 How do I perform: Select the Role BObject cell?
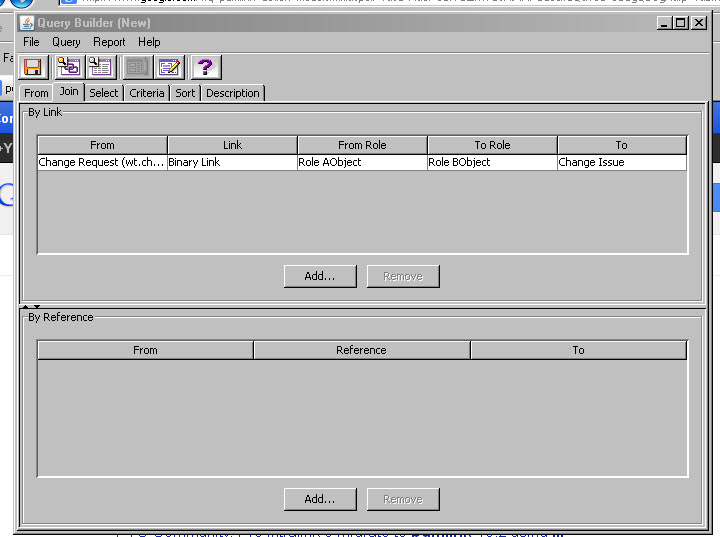click(x=492, y=162)
